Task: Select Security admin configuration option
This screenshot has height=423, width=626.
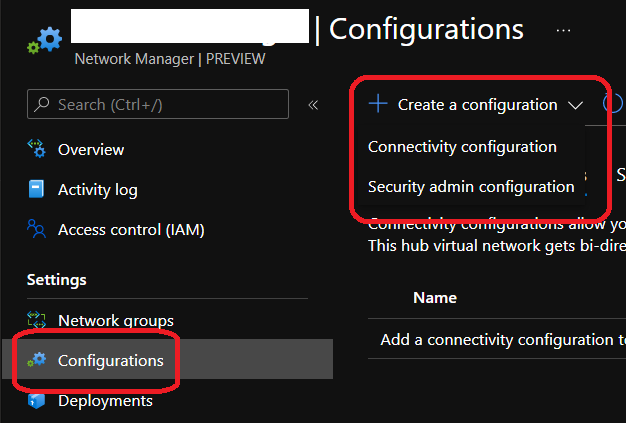Action: click(x=471, y=187)
